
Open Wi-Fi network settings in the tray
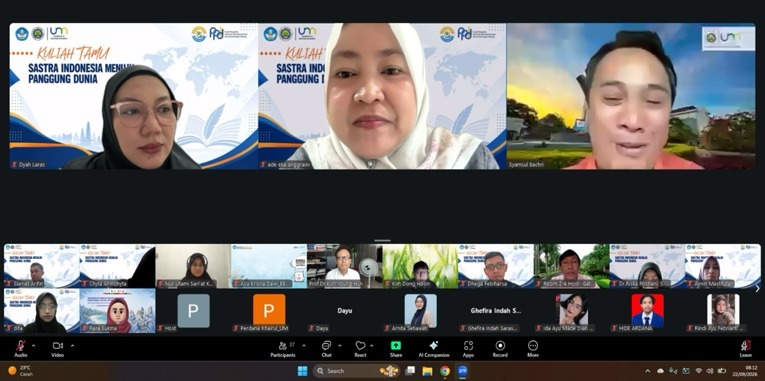coord(698,371)
